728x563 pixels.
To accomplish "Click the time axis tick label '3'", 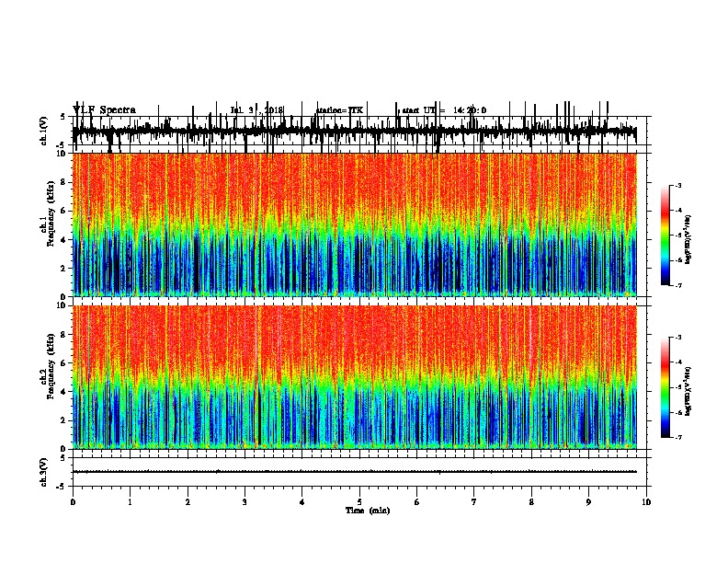I will (245, 502).
